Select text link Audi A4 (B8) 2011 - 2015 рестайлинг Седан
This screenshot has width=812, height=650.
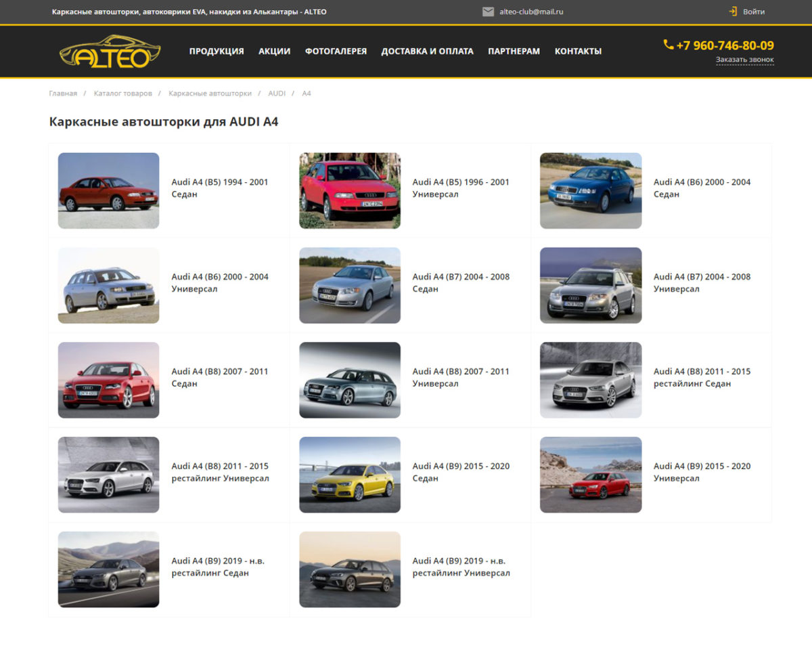point(702,378)
